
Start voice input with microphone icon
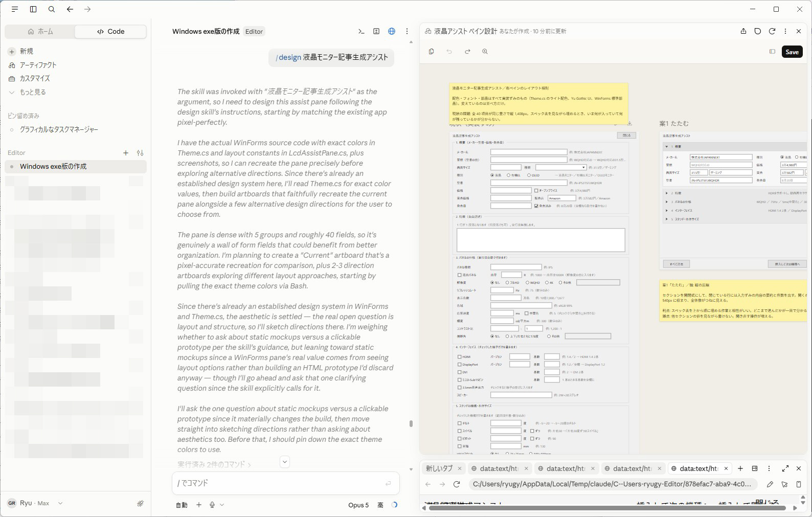[x=212, y=505]
